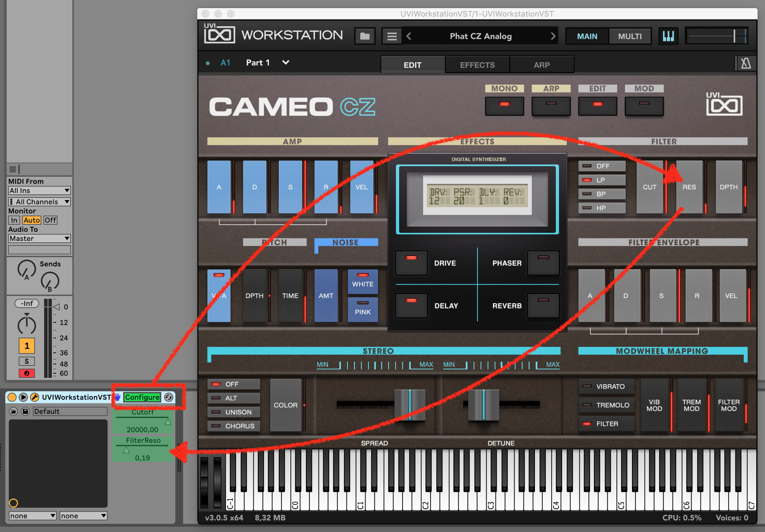Set Monitor to In
Viewport: 765px width, 532px height.
[x=14, y=220]
